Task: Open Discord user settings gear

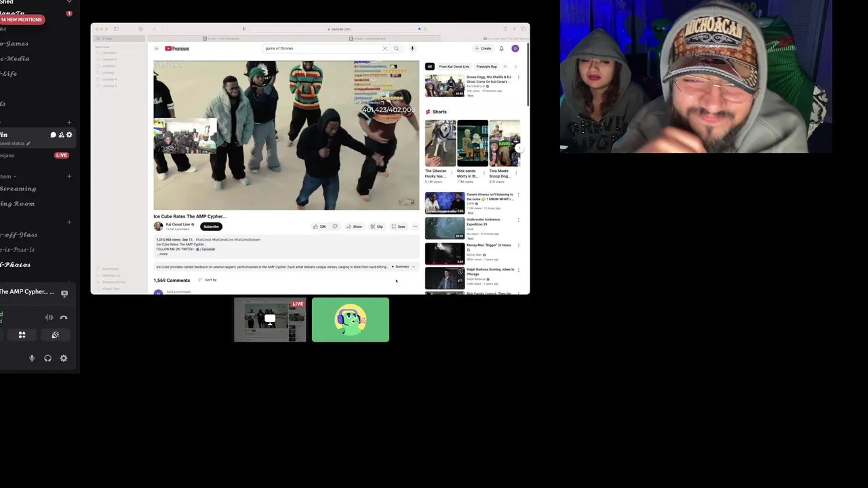Action: click(x=64, y=359)
